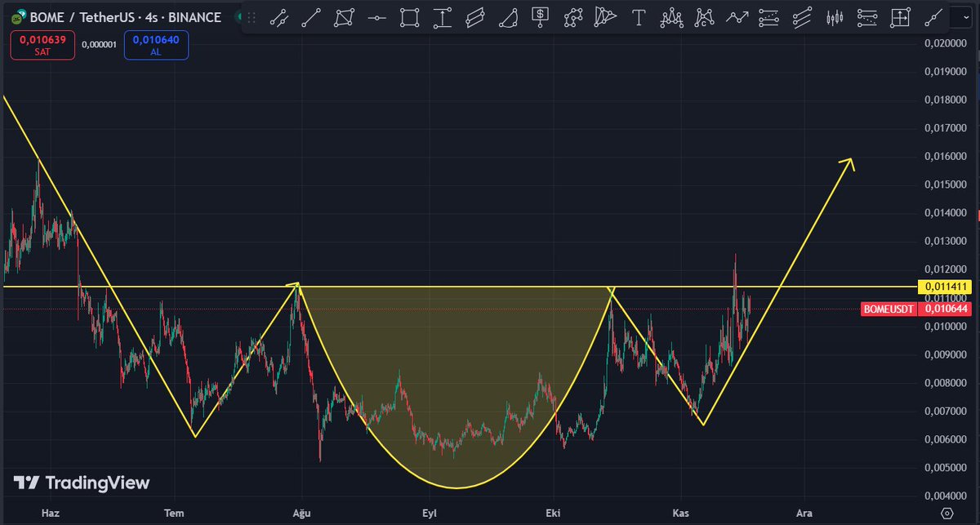
Task: Click the 0,016000 price axis label
Action: pos(947,157)
